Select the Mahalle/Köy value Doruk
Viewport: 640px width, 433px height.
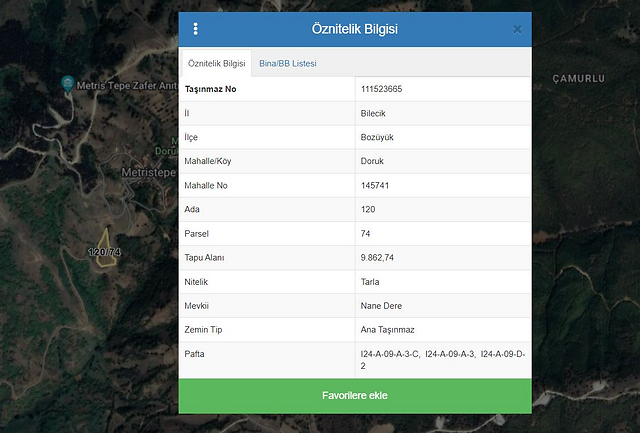click(373, 162)
